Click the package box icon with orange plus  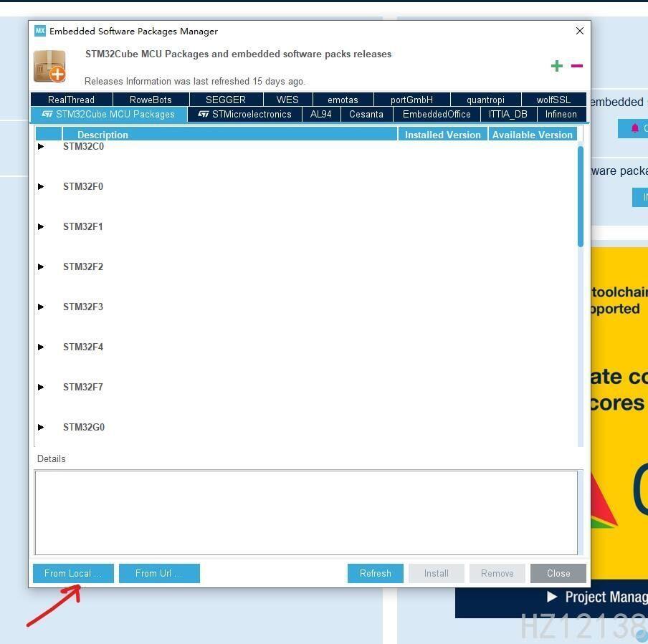pyautogui.click(x=50, y=67)
